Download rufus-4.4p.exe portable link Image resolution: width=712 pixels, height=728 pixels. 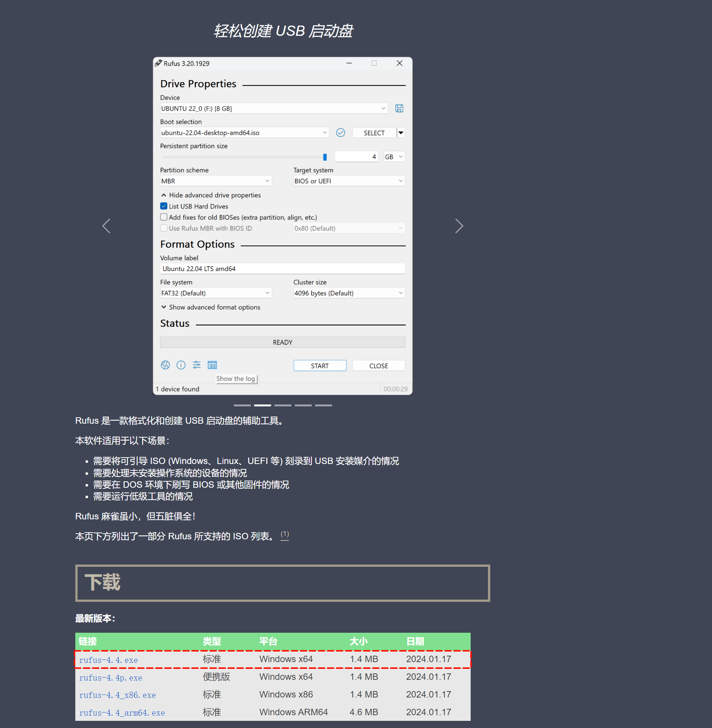tap(111, 678)
